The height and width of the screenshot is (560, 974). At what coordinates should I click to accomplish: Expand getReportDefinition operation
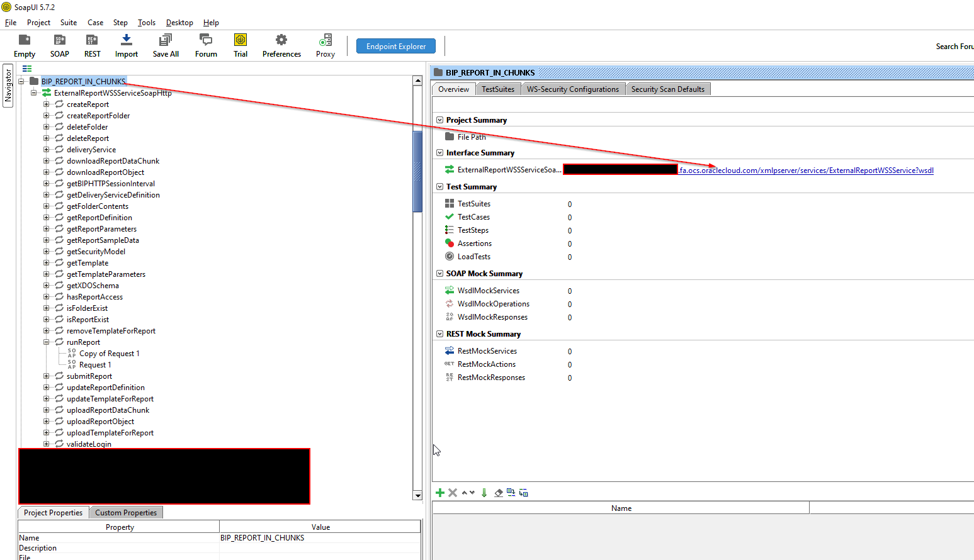click(x=46, y=217)
